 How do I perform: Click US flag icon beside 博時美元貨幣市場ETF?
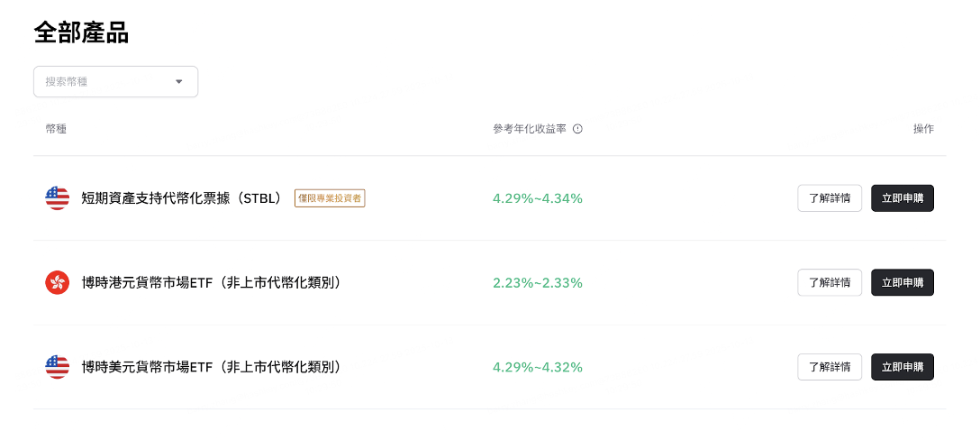[x=57, y=367]
